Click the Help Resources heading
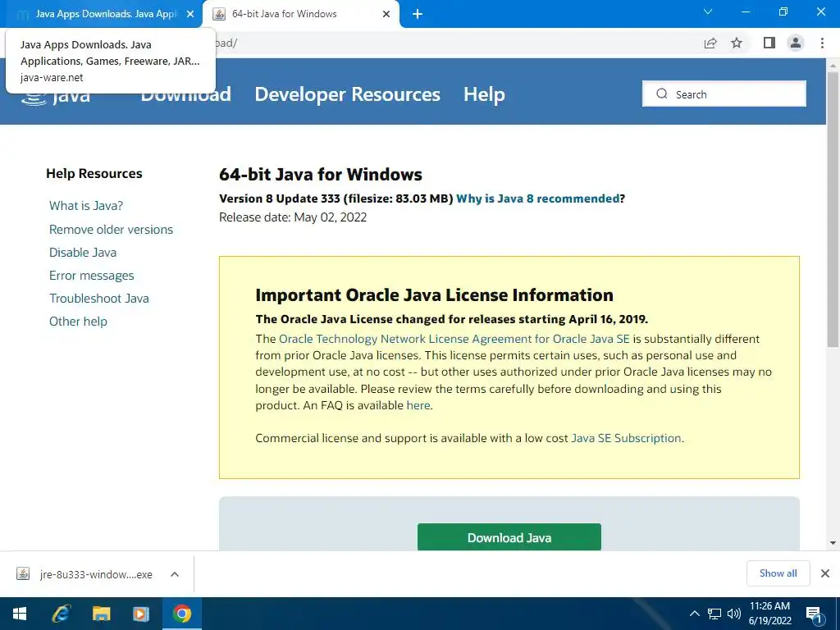 tap(94, 174)
